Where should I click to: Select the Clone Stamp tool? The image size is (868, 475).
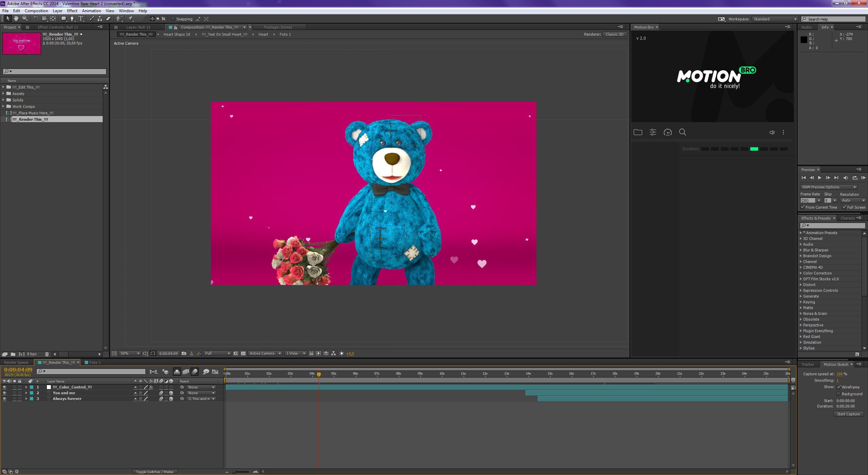click(x=100, y=19)
